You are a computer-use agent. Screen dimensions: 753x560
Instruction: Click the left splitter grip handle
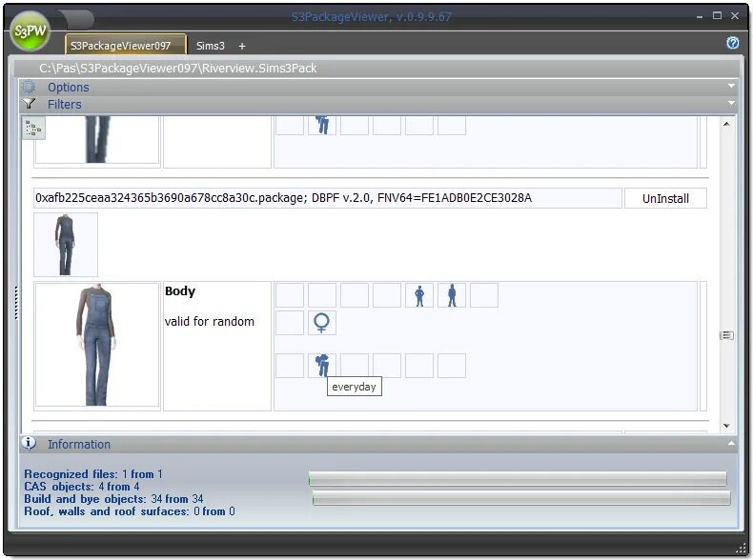[17, 303]
